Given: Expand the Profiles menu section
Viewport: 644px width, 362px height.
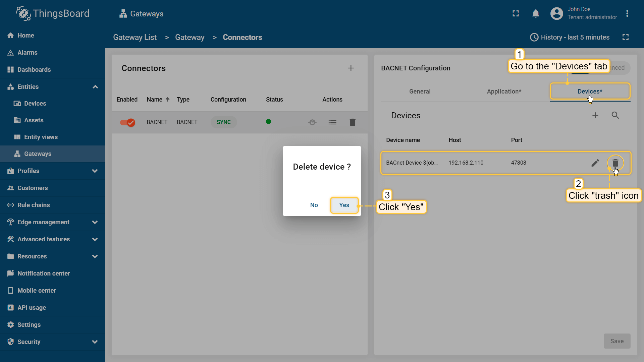Looking at the screenshot, I should (95, 171).
